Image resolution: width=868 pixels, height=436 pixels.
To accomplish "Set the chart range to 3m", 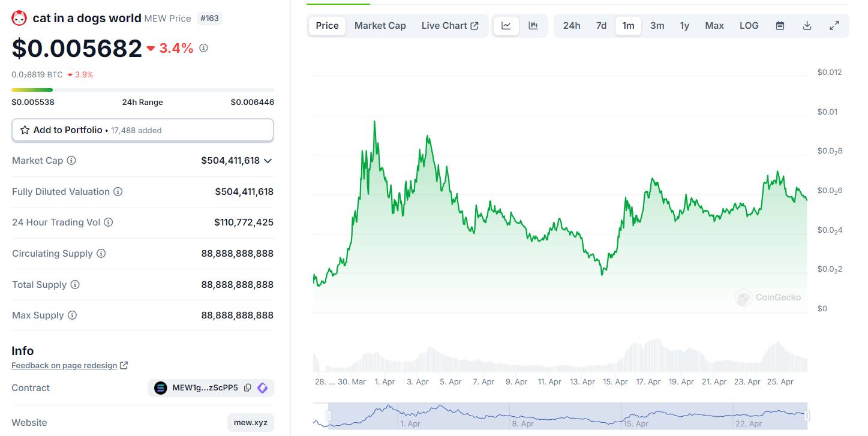I will (x=657, y=26).
